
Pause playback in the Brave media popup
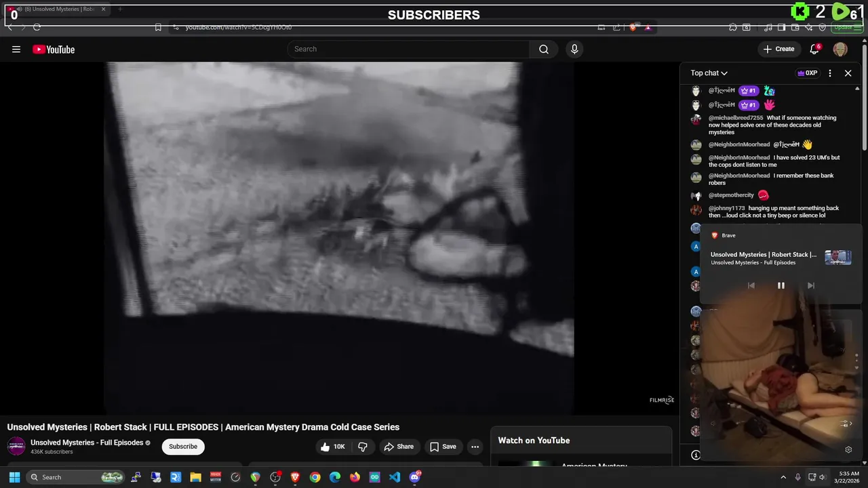781,285
